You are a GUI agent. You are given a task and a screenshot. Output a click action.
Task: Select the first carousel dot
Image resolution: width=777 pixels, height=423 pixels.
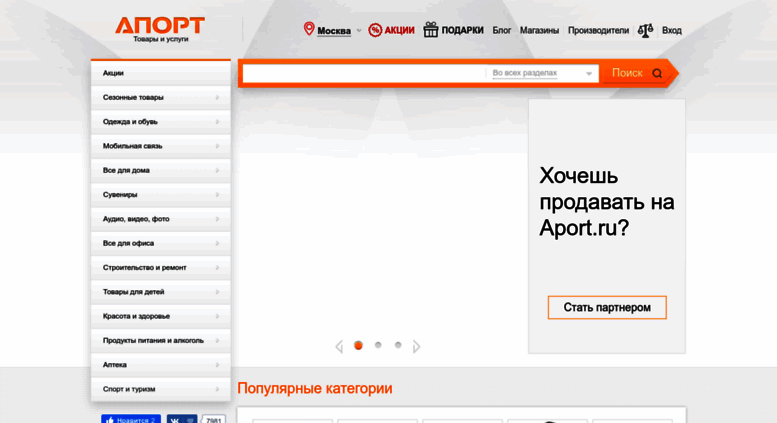(x=358, y=345)
